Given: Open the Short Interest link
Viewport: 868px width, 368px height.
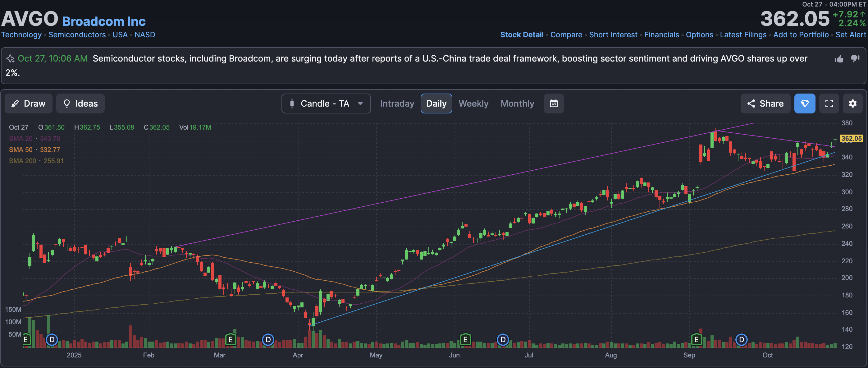Looking at the screenshot, I should pyautogui.click(x=613, y=35).
